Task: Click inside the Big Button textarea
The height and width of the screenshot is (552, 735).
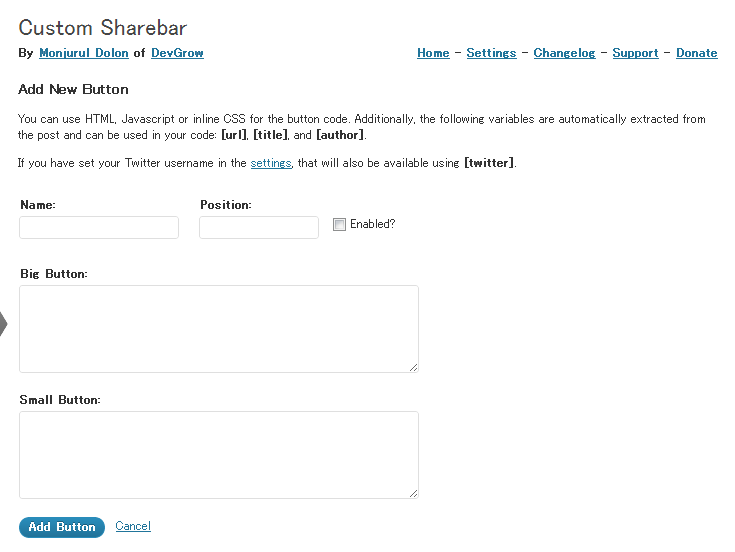Action: click(218, 328)
